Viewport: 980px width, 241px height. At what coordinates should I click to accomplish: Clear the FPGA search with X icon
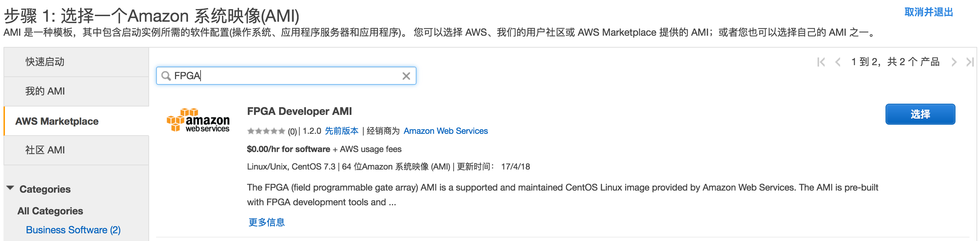point(406,76)
